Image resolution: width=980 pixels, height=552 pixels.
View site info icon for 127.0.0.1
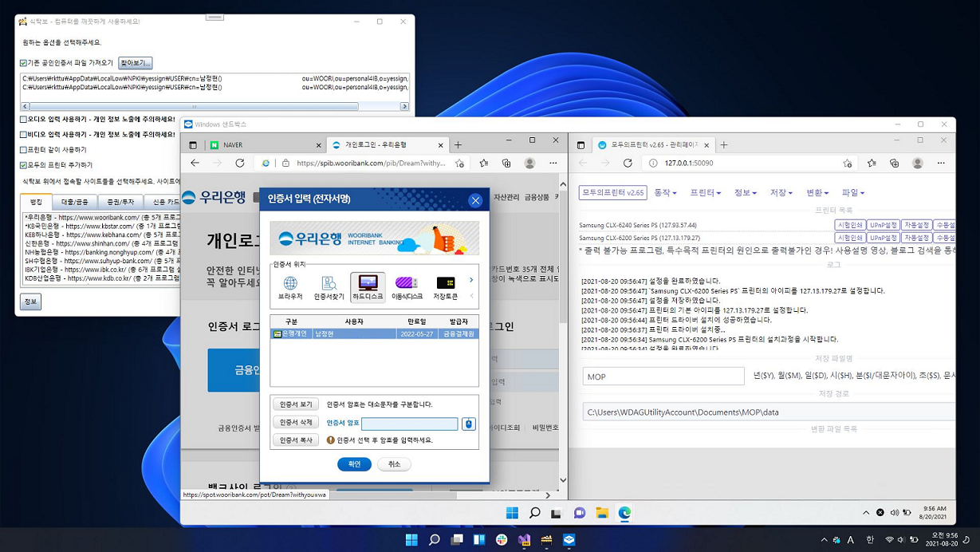point(653,163)
